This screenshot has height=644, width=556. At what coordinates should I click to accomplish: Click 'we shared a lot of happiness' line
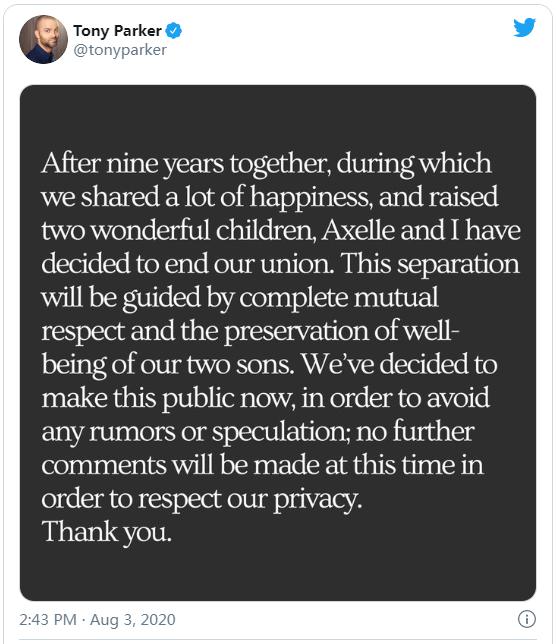pos(207,197)
